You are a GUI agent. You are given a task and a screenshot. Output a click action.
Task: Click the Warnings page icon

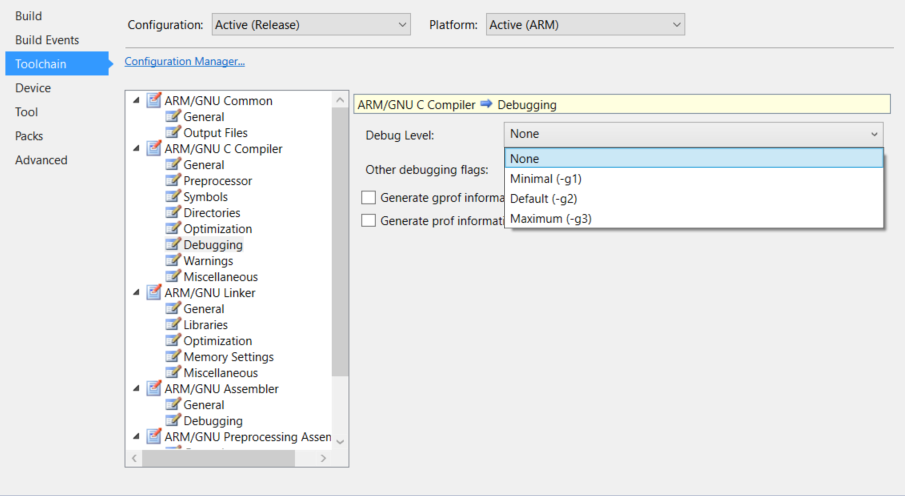coord(173,261)
